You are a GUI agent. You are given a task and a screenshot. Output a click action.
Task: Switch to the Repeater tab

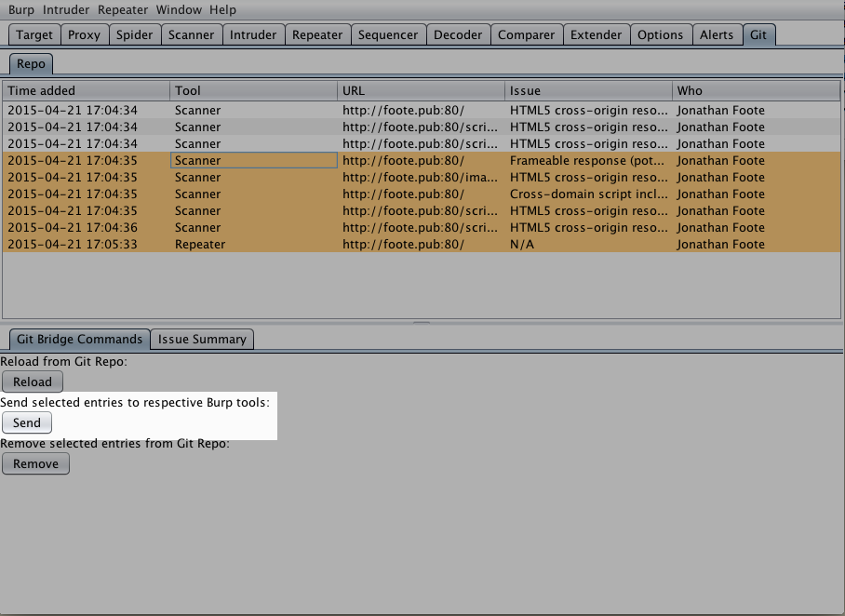pos(317,34)
